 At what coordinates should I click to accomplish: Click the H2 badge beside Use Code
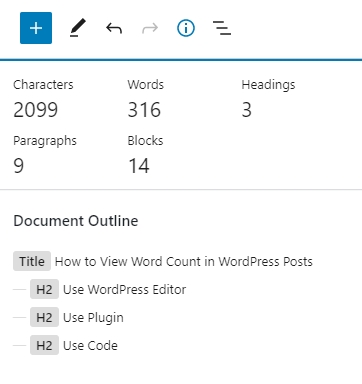click(x=44, y=345)
